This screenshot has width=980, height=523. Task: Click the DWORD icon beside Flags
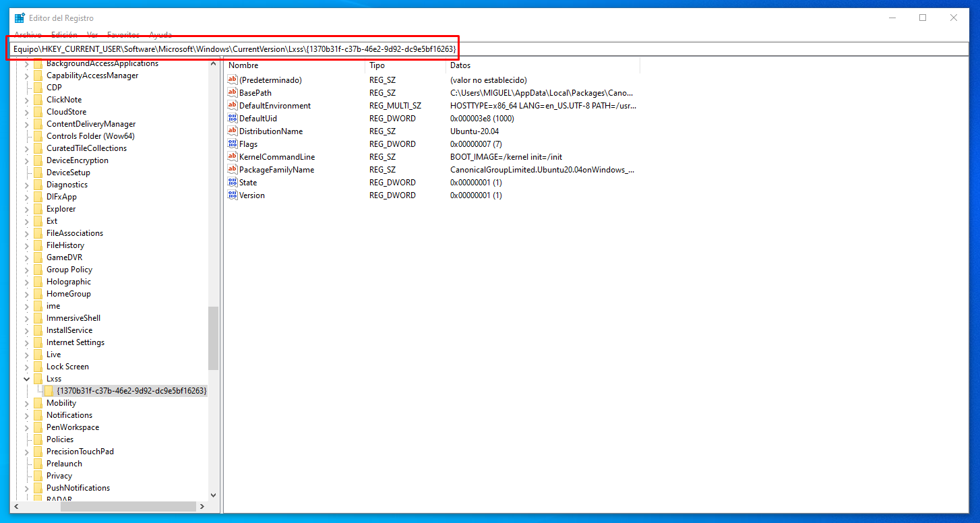tap(233, 144)
